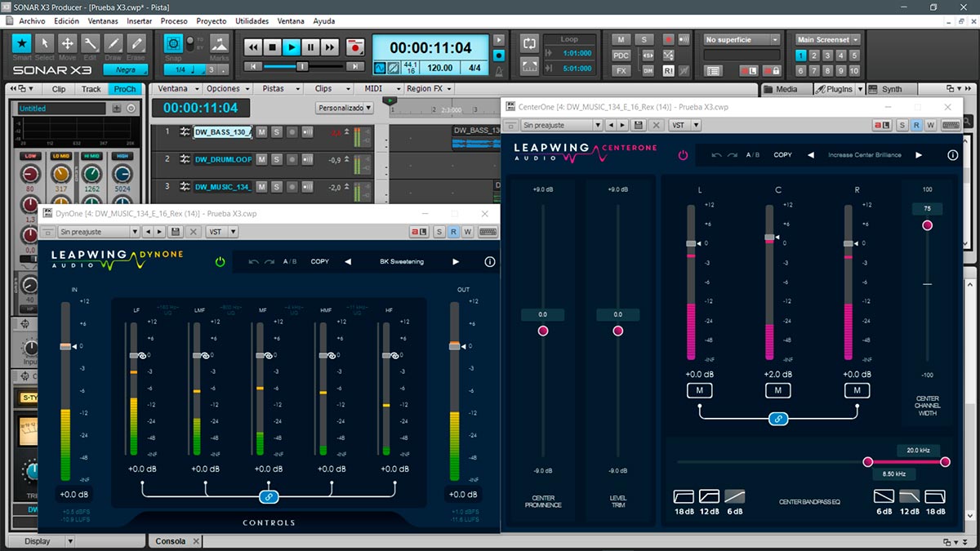
Task: Switch to the Track inspector tab
Action: pos(91,89)
